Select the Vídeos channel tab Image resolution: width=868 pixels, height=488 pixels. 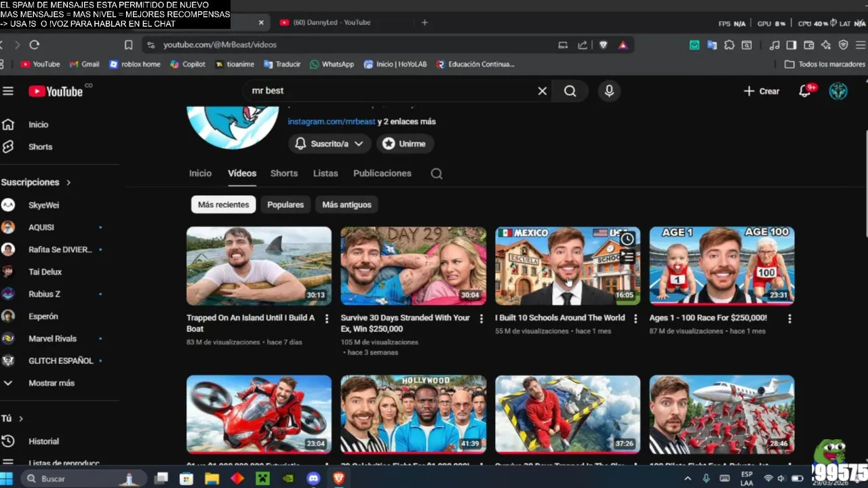242,174
